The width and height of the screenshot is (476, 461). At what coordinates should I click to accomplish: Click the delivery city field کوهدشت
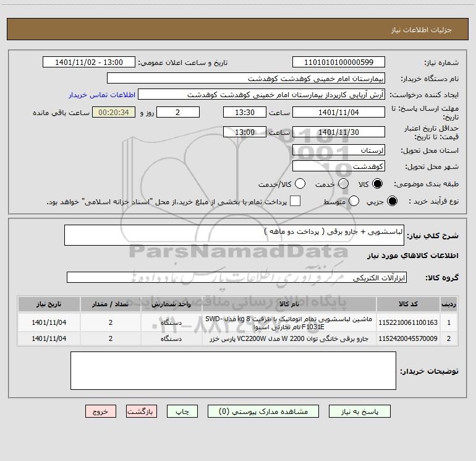tap(339, 166)
